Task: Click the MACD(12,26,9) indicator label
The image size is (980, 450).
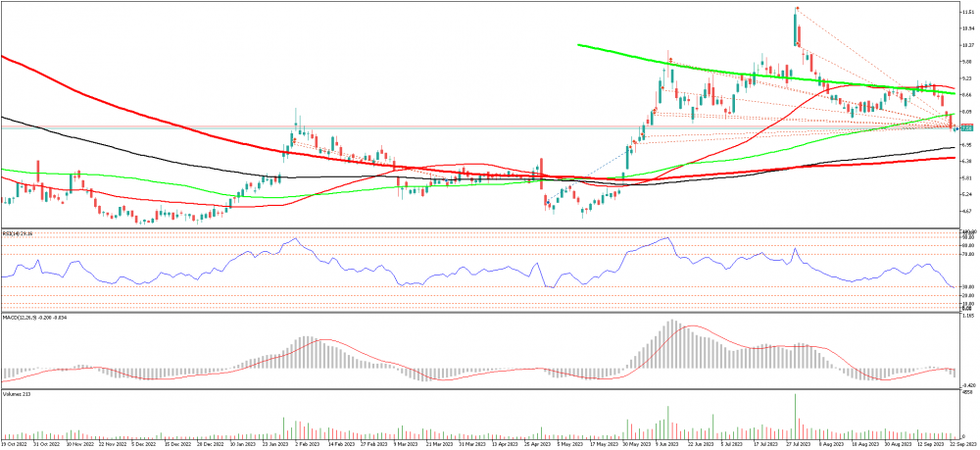Action: coord(34,318)
